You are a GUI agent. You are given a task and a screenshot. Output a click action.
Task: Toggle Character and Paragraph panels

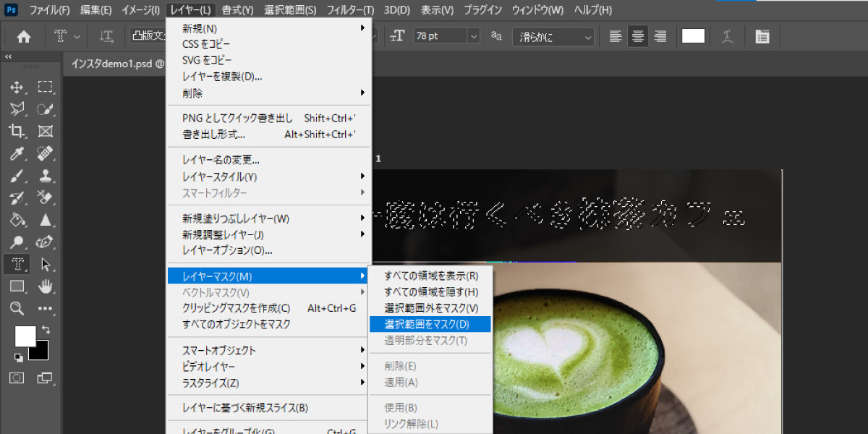click(x=762, y=36)
